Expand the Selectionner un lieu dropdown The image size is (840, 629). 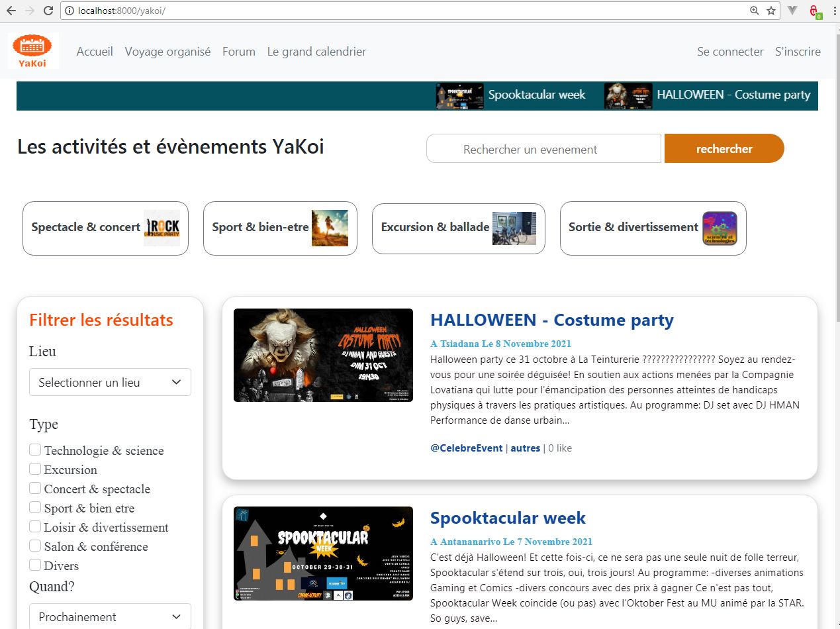[110, 382]
